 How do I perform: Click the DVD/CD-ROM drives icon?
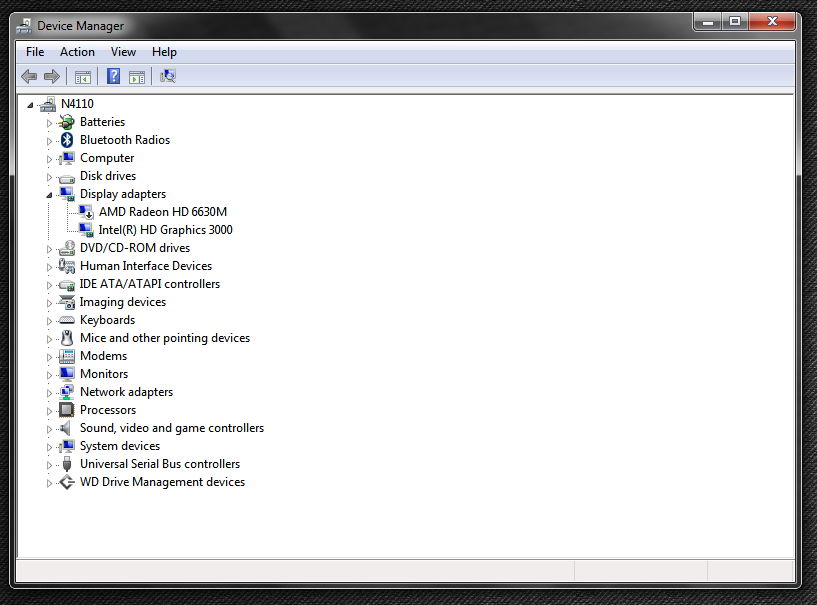tap(67, 248)
